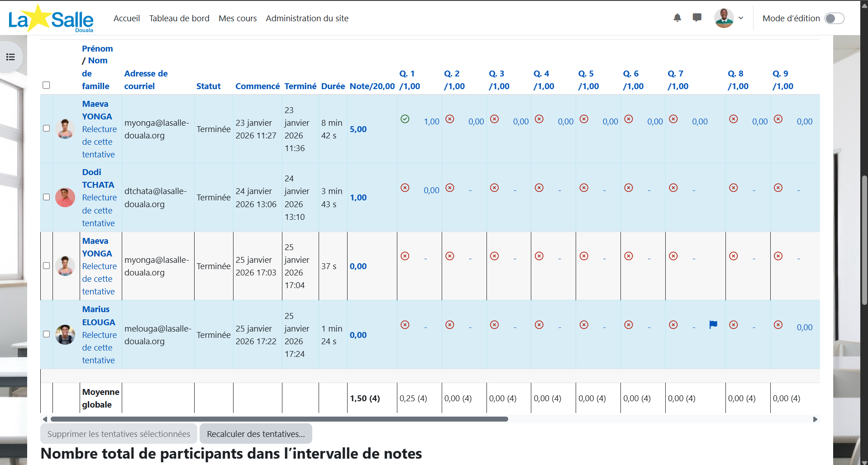Open the course index drawer icon
868x465 pixels.
pos(10,57)
